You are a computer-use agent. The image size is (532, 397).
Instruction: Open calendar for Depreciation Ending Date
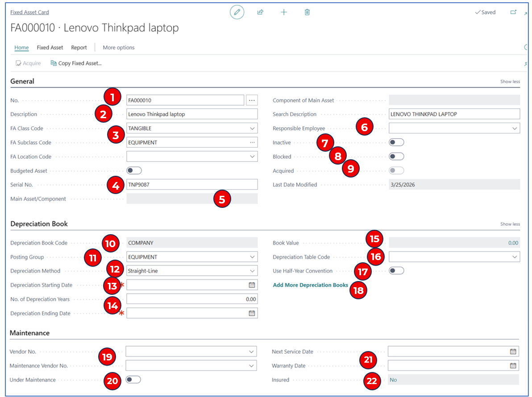coord(252,313)
